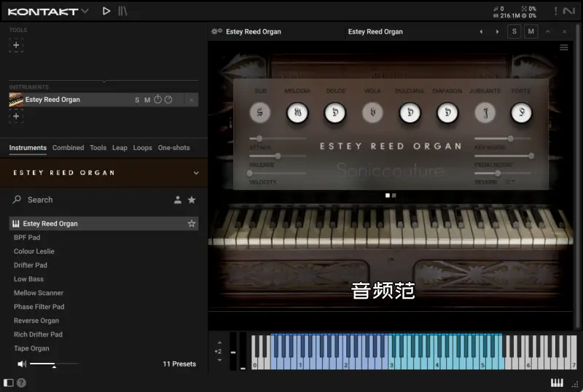The width and height of the screenshot is (583, 392).
Task: Click the tune knob icon on instrument row
Action: pyautogui.click(x=157, y=99)
